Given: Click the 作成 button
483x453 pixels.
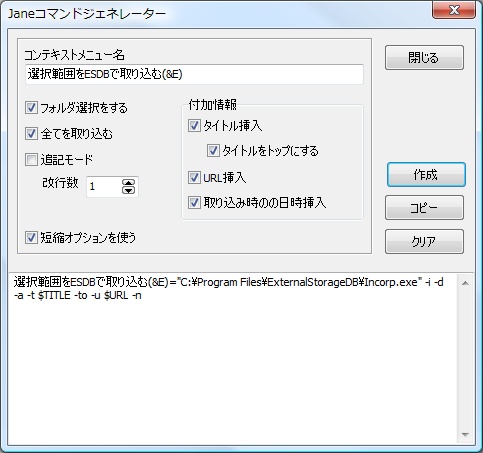Looking at the screenshot, I should coord(426,174).
